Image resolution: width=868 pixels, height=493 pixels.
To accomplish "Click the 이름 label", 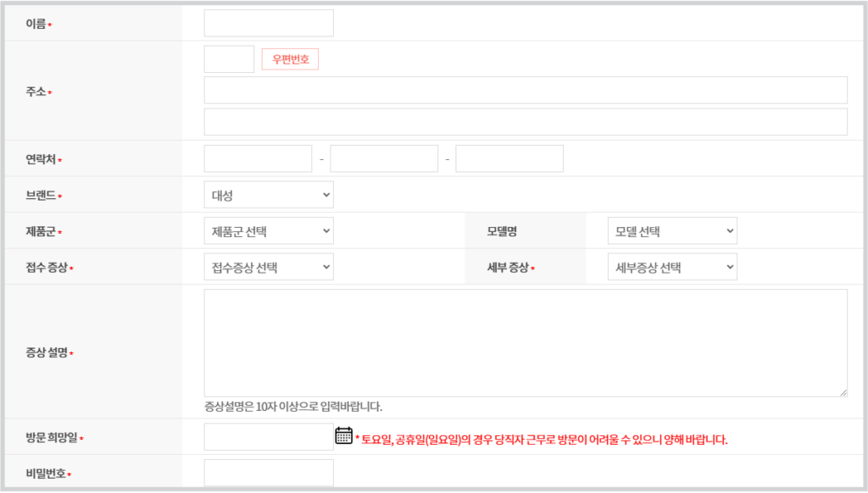I will (x=36, y=24).
